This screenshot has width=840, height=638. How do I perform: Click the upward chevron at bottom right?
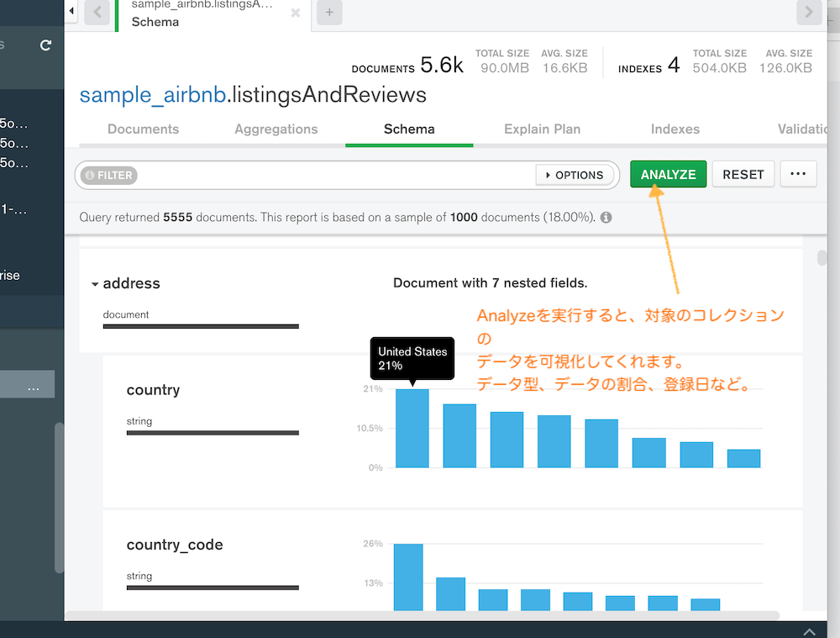click(x=809, y=631)
